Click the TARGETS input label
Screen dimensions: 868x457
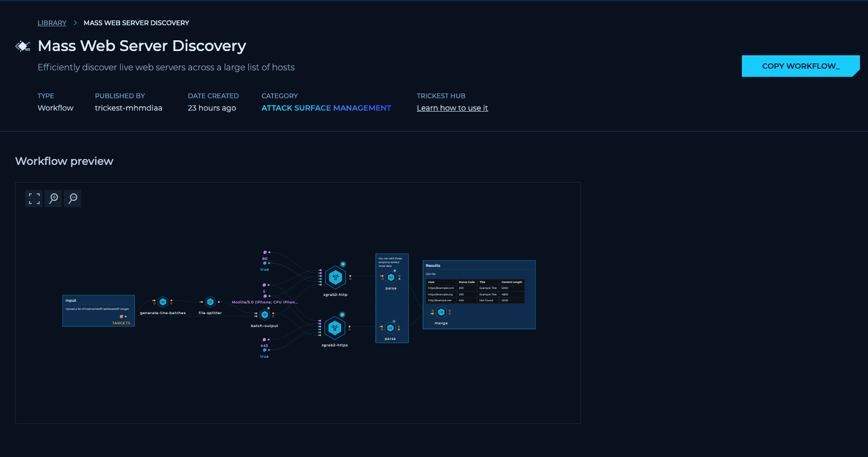121,323
